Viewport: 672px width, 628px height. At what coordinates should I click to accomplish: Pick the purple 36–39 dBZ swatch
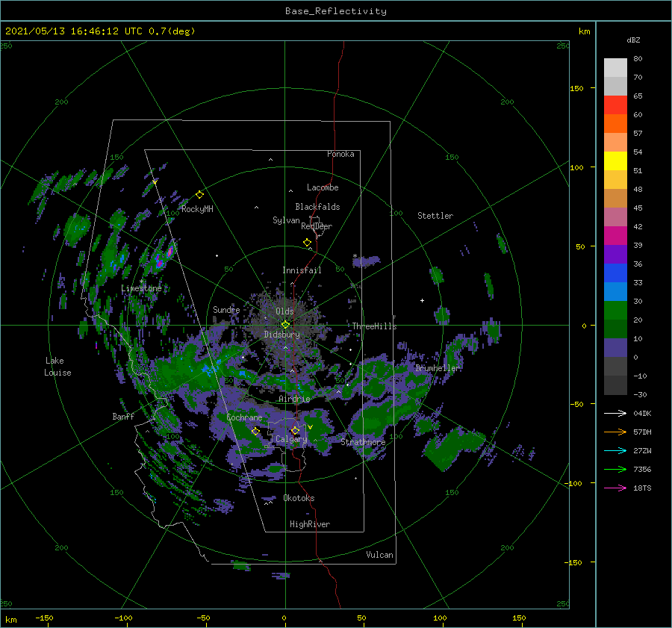point(615,255)
